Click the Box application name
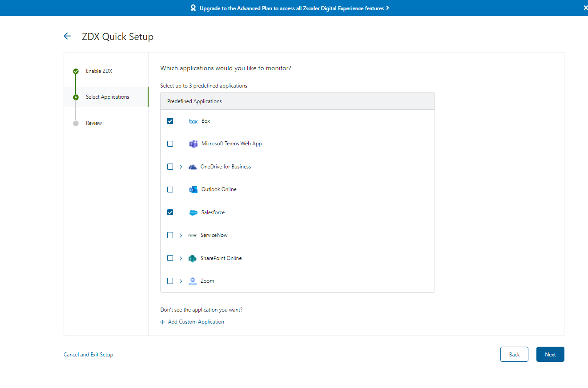The height and width of the screenshot is (388, 588). click(x=206, y=121)
